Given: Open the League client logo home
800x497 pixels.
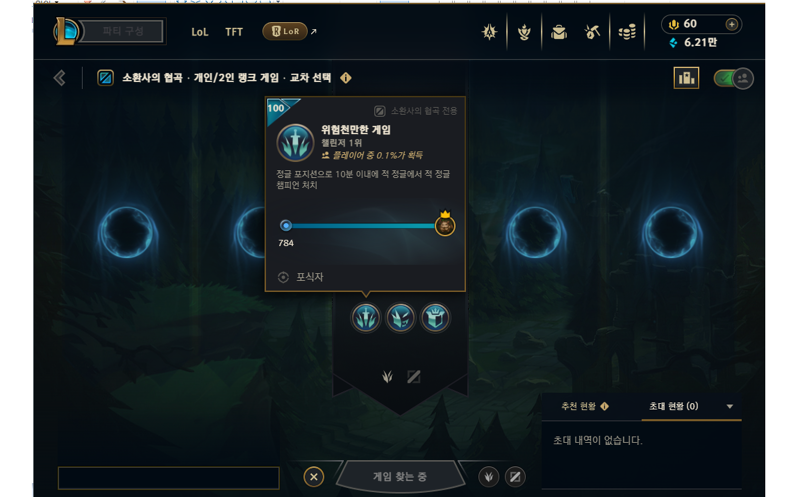Looking at the screenshot, I should 66,31.
